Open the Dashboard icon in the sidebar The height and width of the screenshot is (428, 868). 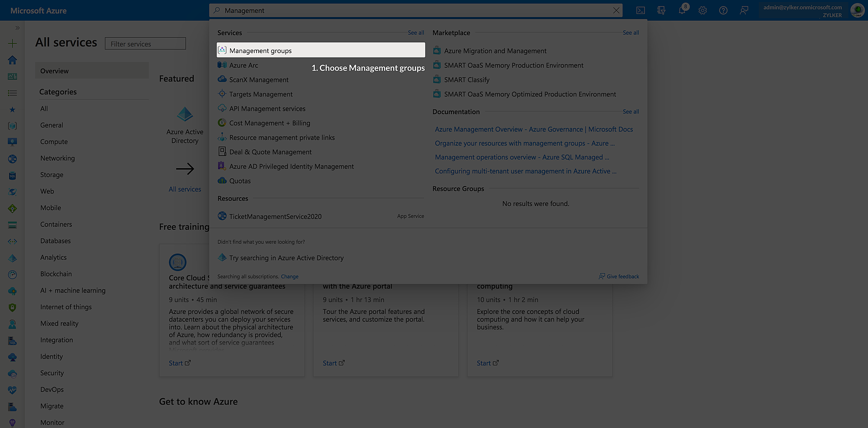click(13, 76)
